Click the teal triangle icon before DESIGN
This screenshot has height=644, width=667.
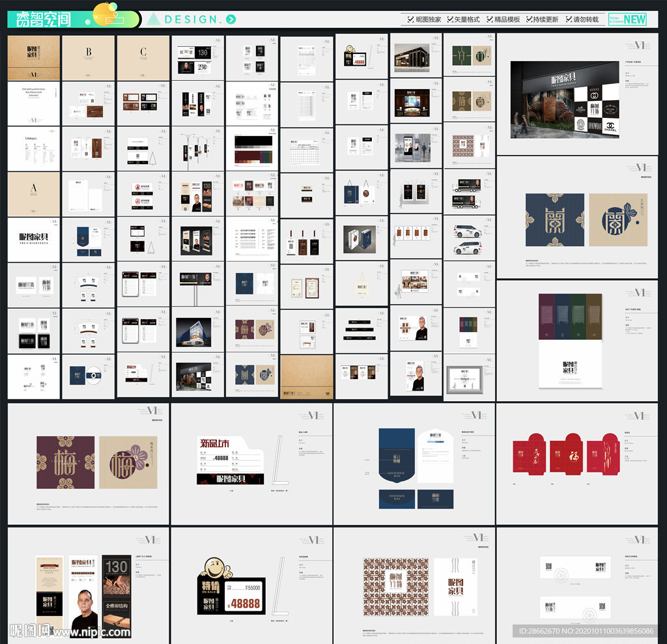pyautogui.click(x=153, y=19)
